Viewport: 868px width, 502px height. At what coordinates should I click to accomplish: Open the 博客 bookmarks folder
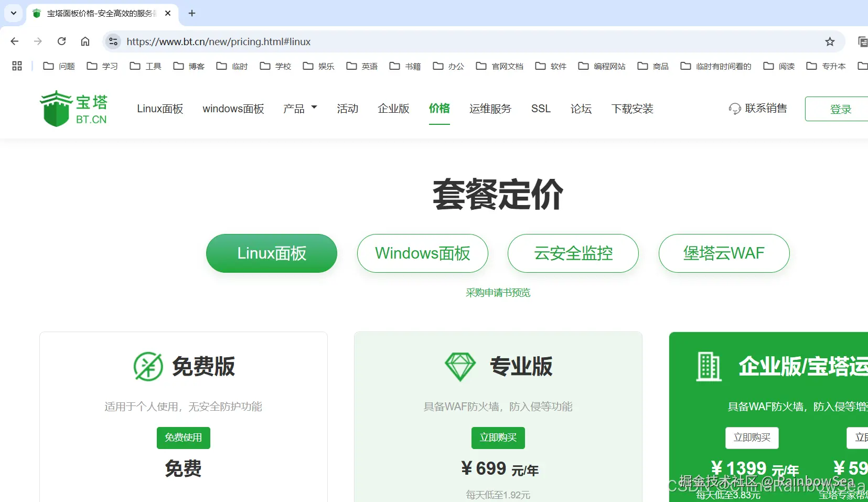point(188,66)
